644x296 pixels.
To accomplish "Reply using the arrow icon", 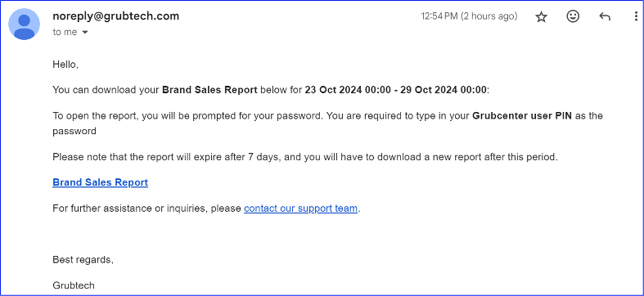I will [x=605, y=16].
